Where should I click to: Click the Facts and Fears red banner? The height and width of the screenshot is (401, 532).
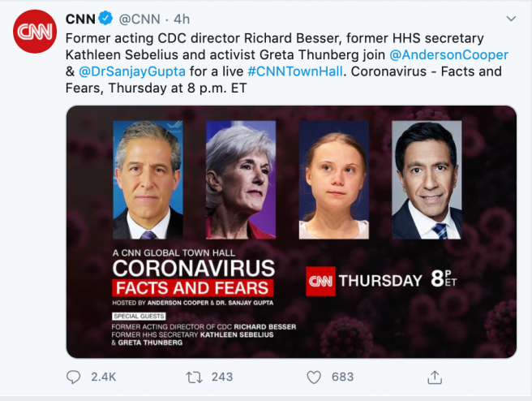(192, 287)
